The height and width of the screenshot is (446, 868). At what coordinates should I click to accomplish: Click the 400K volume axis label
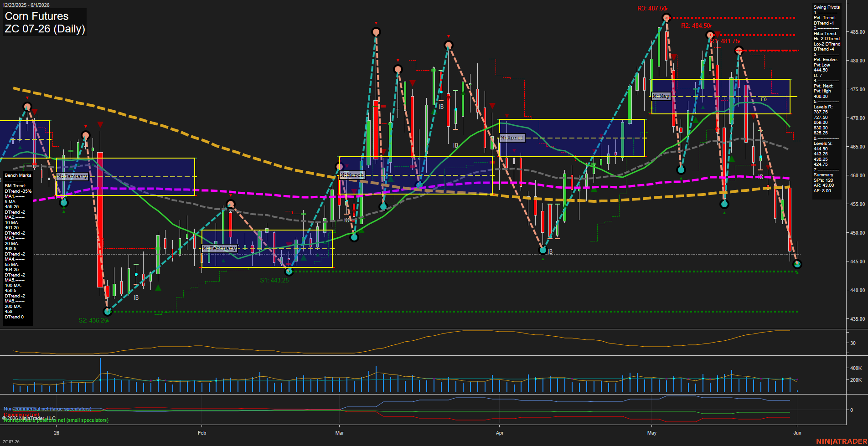click(856, 368)
